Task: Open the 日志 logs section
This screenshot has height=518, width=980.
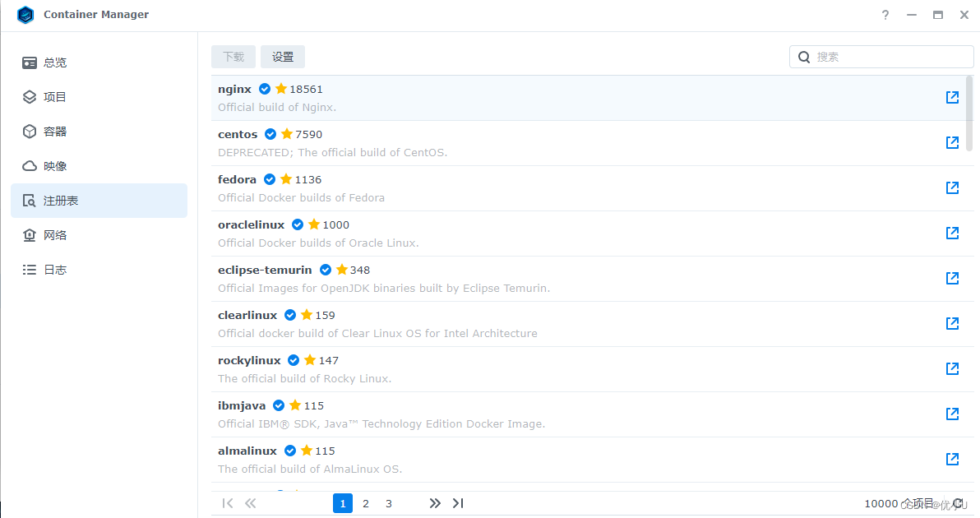Action: (x=99, y=270)
